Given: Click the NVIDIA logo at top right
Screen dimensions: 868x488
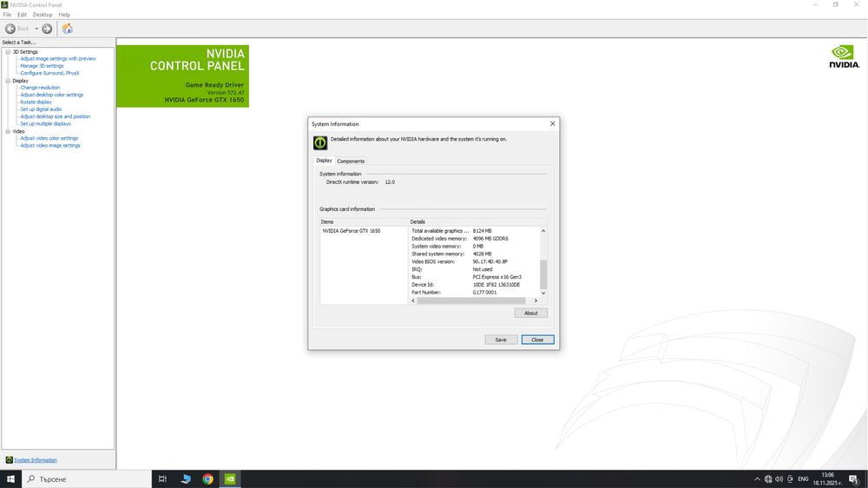Looking at the screenshot, I should (845, 56).
